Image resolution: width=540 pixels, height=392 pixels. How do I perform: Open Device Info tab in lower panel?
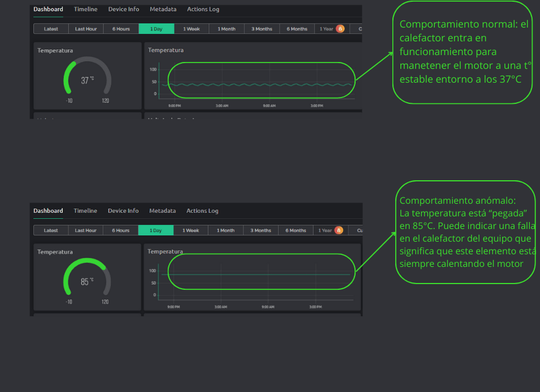(x=123, y=211)
